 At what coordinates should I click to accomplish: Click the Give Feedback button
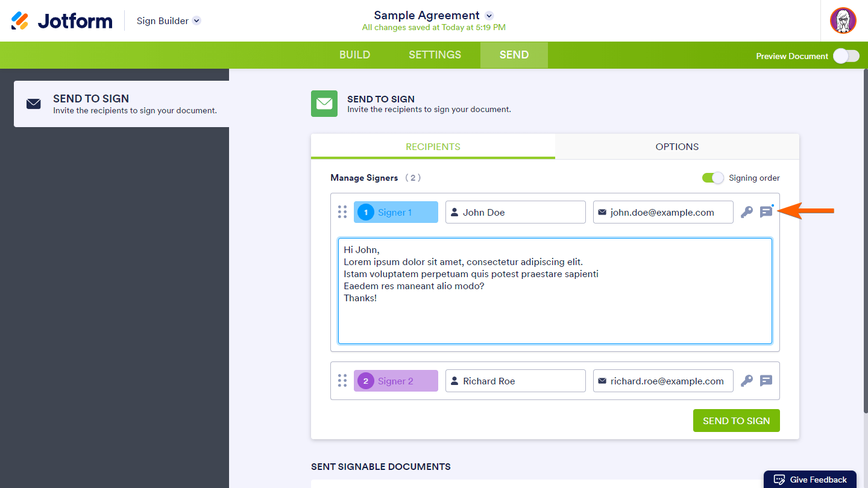[x=810, y=480]
